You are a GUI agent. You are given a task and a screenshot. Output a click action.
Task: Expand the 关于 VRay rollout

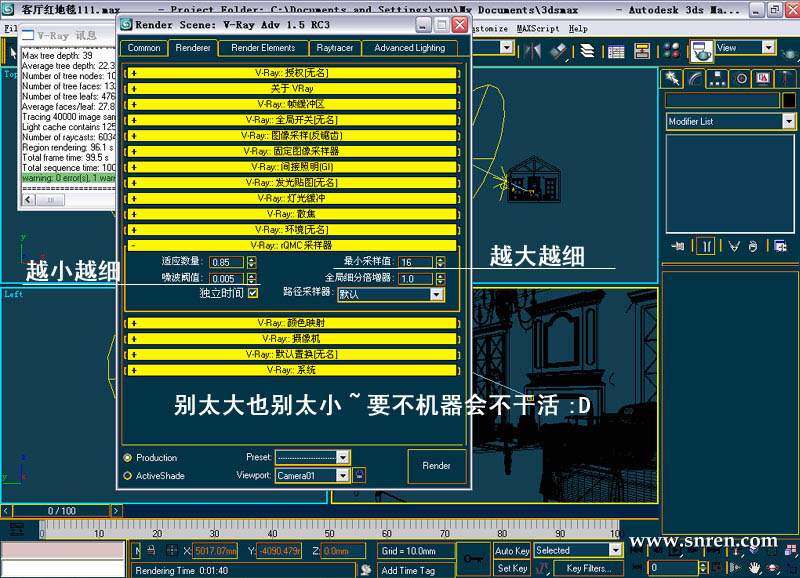[291, 89]
